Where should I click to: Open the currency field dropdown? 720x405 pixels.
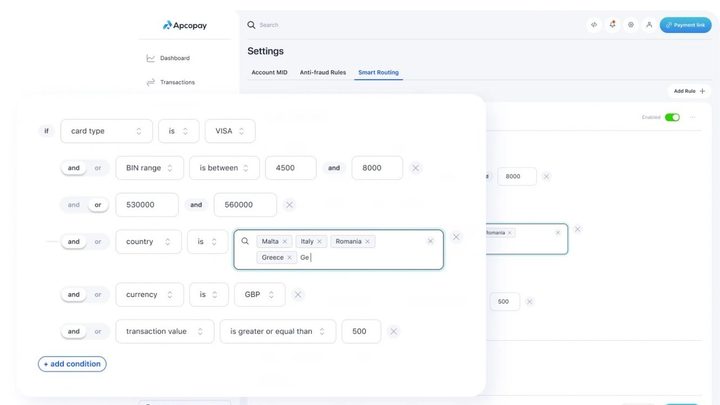(x=150, y=295)
